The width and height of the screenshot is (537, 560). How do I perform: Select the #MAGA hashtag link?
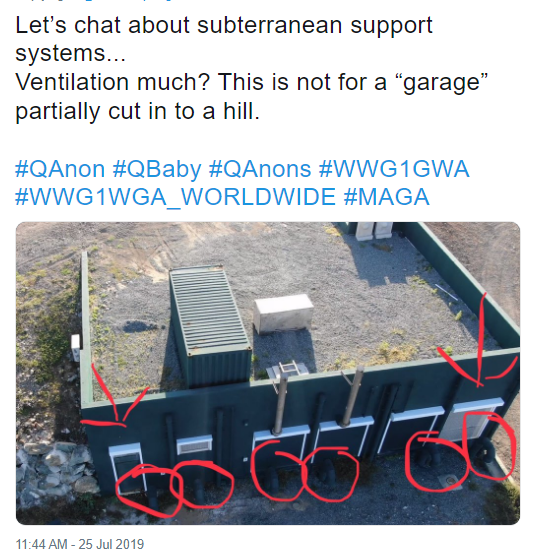tap(386, 197)
